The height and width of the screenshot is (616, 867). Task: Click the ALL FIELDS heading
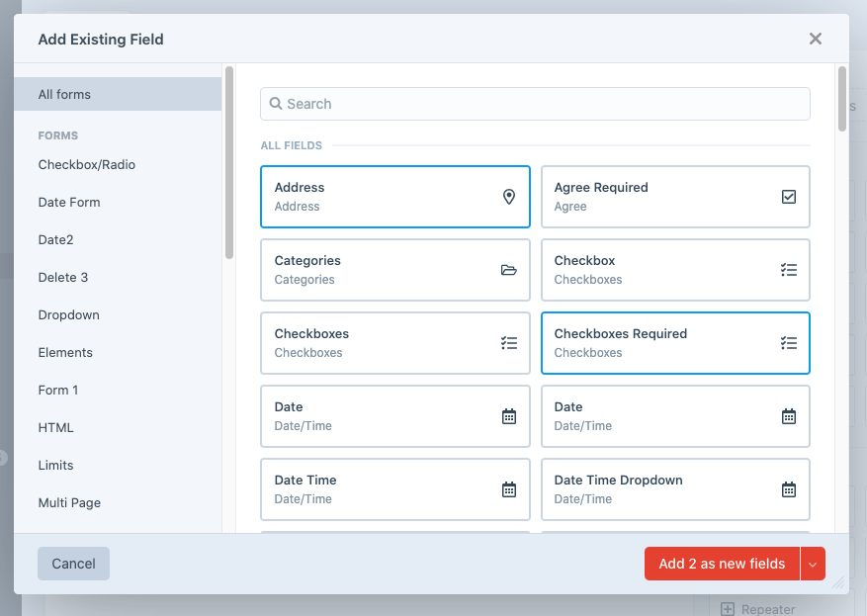pyautogui.click(x=292, y=145)
